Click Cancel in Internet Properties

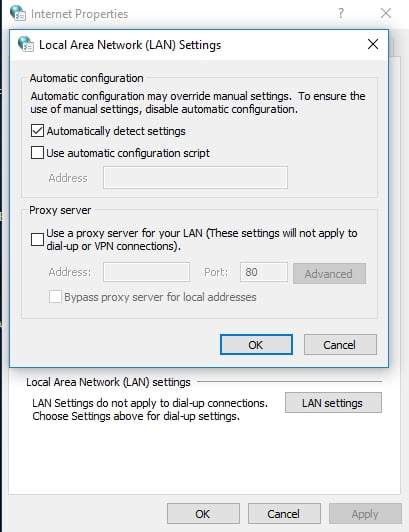click(284, 513)
